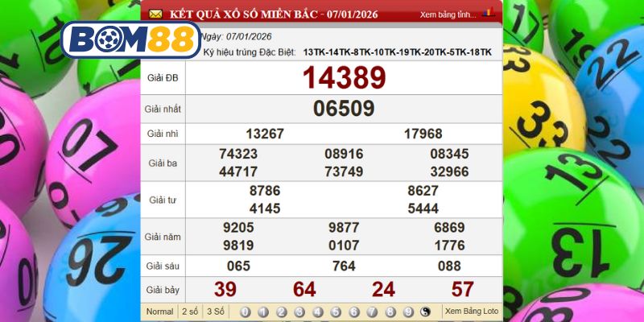Click sixth prize number 764
This screenshot has width=644, height=322.
[344, 266]
